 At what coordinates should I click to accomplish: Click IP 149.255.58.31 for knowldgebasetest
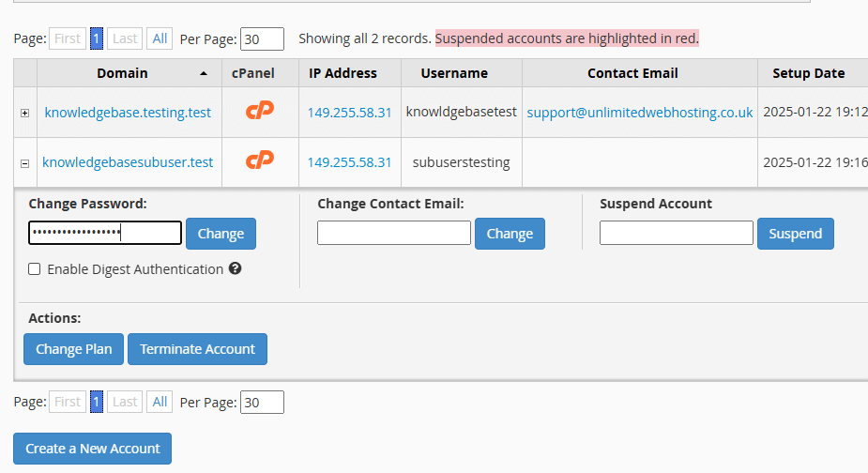349,113
